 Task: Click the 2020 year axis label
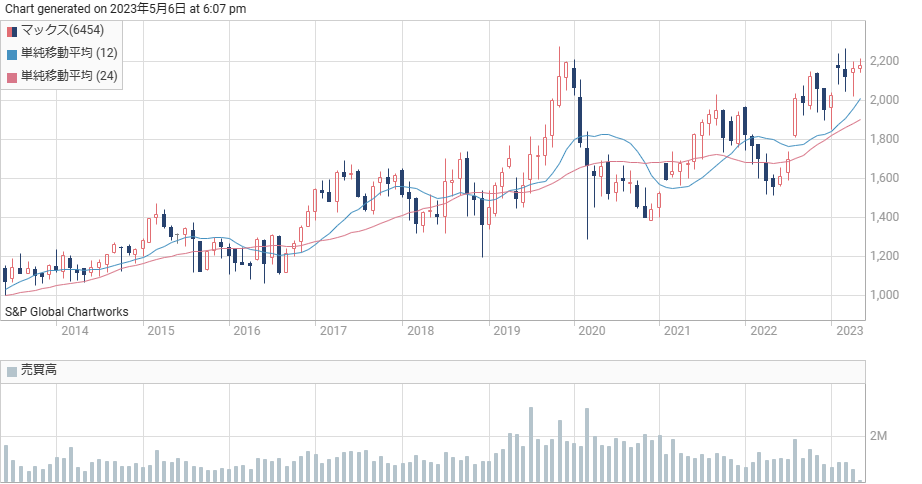pos(592,331)
